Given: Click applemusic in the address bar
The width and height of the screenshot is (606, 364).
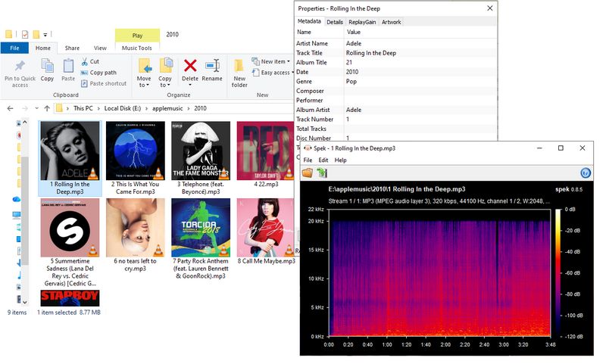Looking at the screenshot, I should click(x=167, y=108).
